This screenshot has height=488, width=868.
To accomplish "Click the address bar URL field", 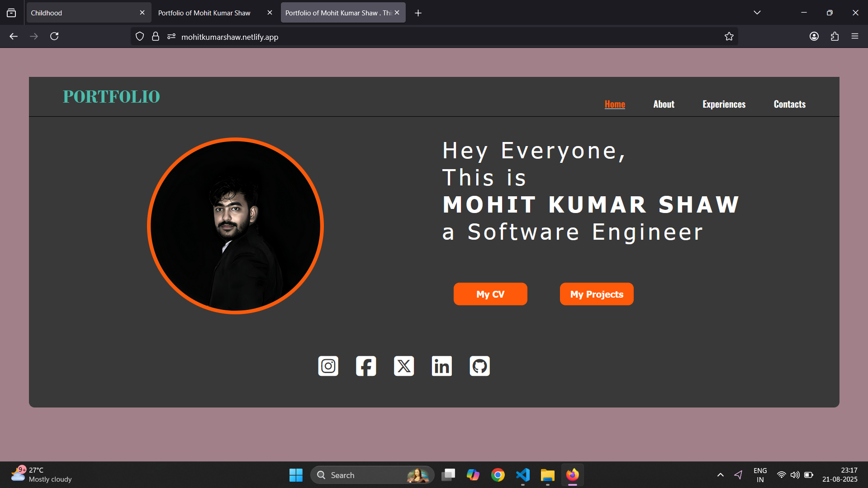I will [407, 37].
